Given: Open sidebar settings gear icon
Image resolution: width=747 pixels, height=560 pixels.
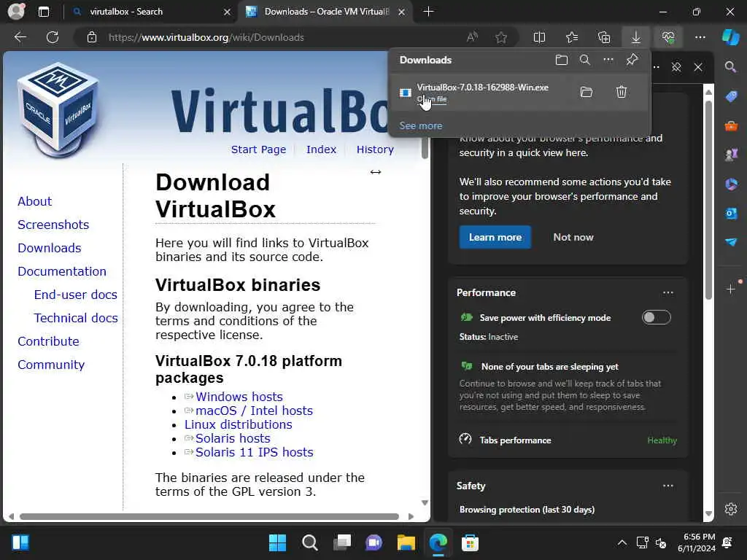Looking at the screenshot, I should tap(731, 509).
